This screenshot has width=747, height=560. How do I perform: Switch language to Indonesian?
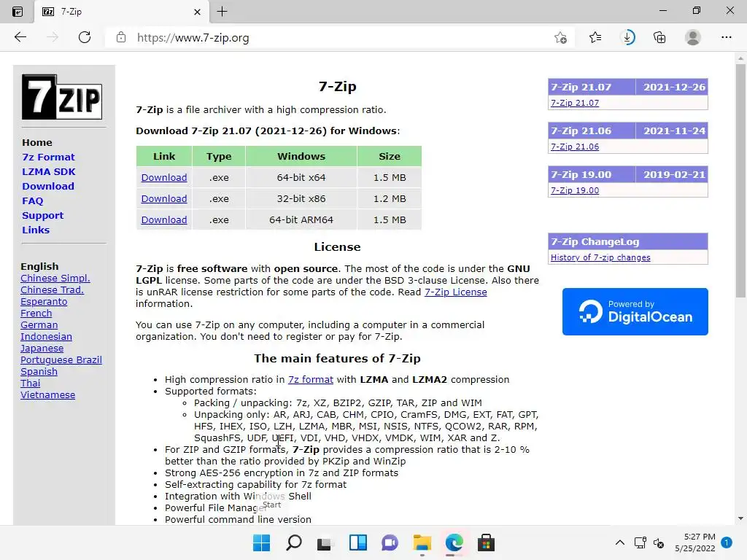click(46, 337)
